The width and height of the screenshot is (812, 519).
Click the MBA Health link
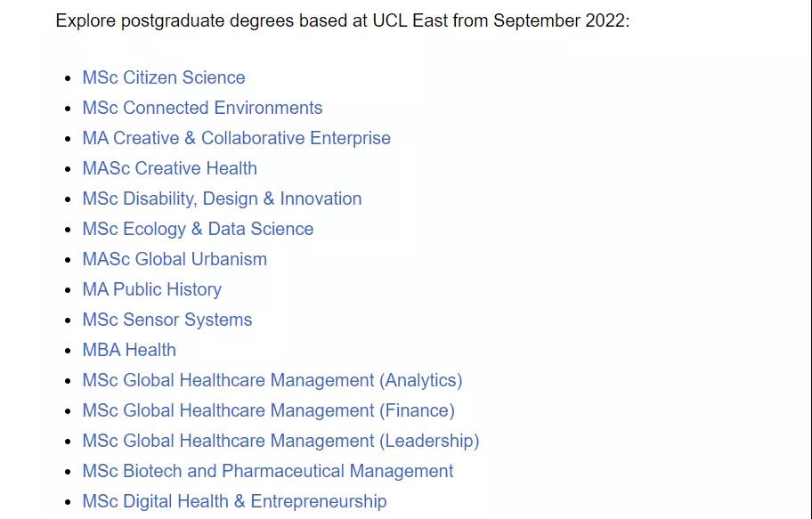click(129, 350)
